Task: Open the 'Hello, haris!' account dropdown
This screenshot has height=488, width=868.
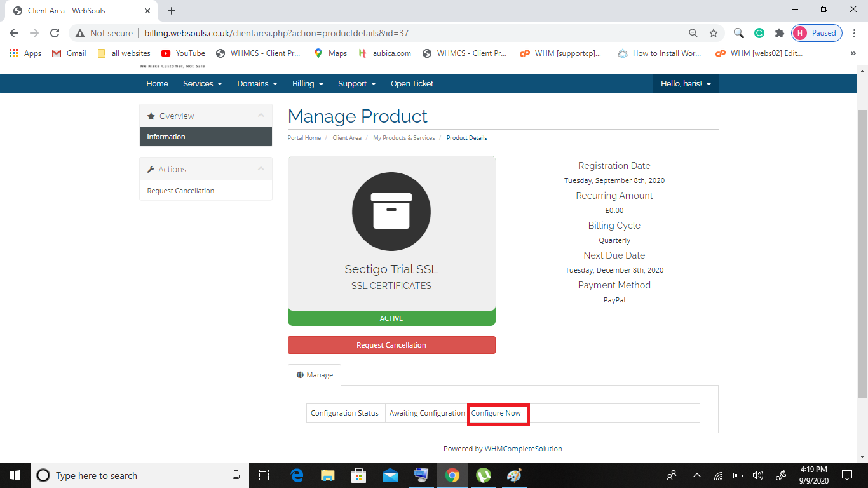Action: (686, 83)
